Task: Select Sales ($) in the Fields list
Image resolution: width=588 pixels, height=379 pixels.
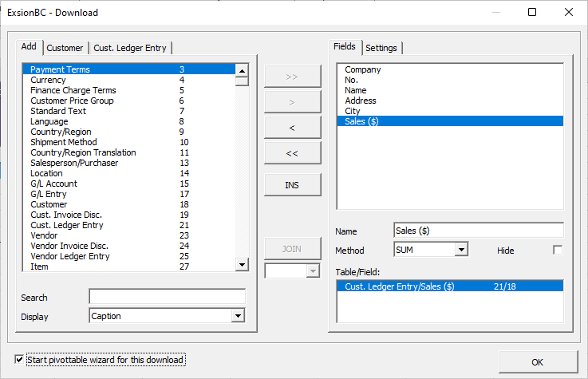Action: pyautogui.click(x=450, y=121)
